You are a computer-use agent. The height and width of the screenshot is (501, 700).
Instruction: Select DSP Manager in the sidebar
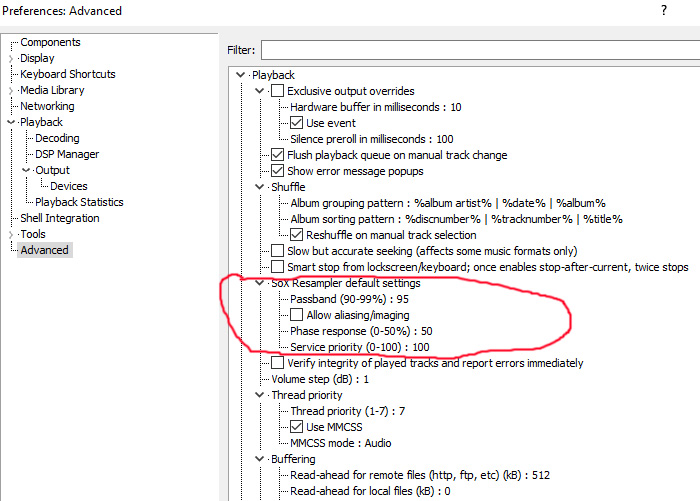(67, 154)
